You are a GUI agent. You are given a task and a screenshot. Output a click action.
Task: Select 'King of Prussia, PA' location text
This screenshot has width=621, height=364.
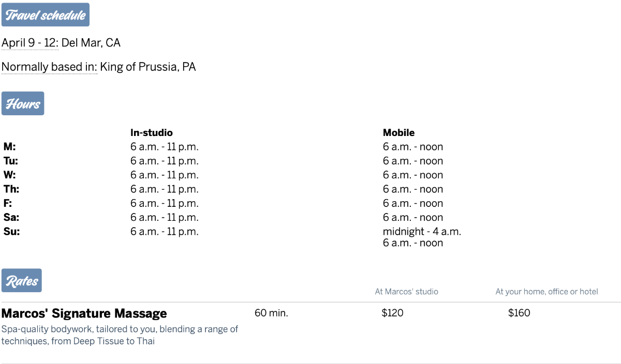pyautogui.click(x=148, y=67)
